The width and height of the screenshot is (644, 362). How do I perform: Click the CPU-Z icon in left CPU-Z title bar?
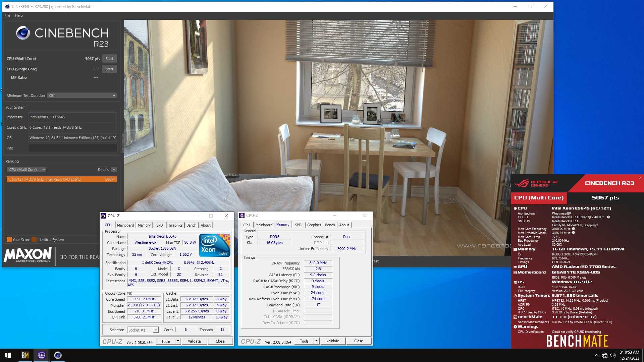tap(103, 216)
